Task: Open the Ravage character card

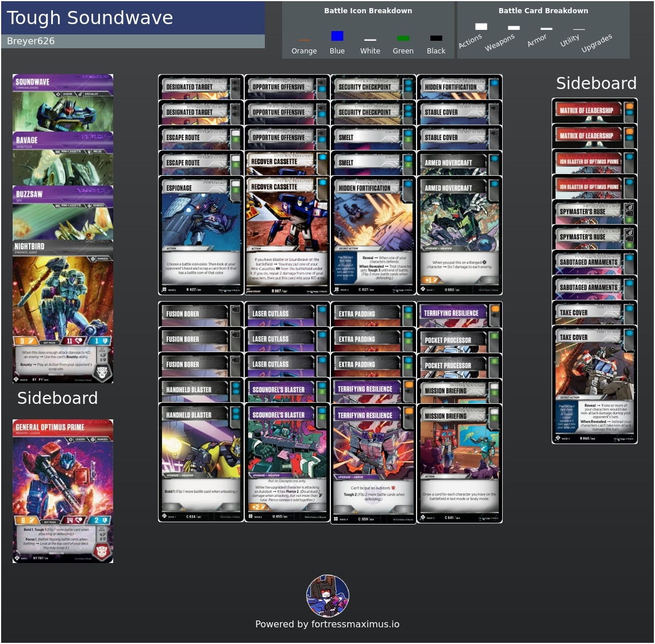Action: (63, 159)
